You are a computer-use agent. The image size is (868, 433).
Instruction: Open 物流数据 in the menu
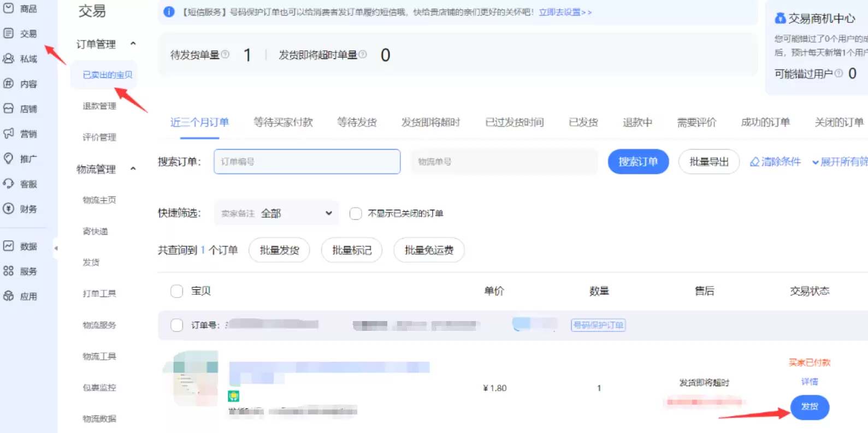99,418
